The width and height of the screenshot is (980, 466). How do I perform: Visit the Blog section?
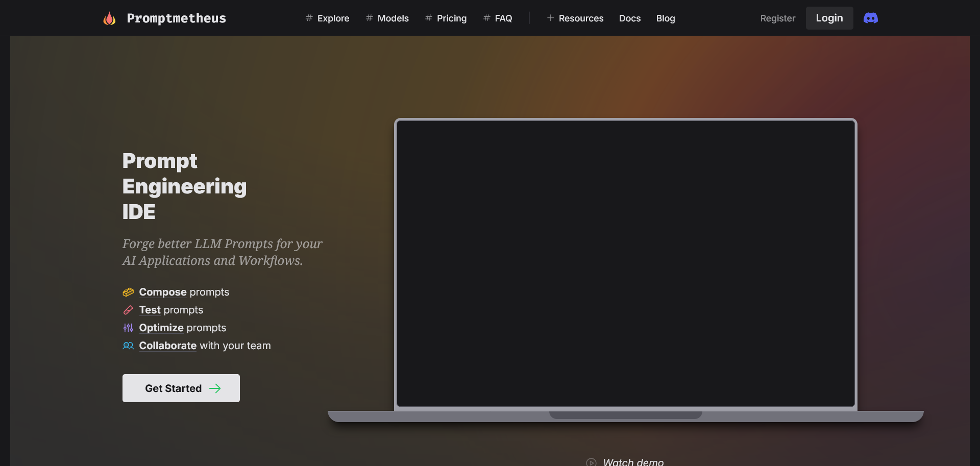[x=665, y=18]
